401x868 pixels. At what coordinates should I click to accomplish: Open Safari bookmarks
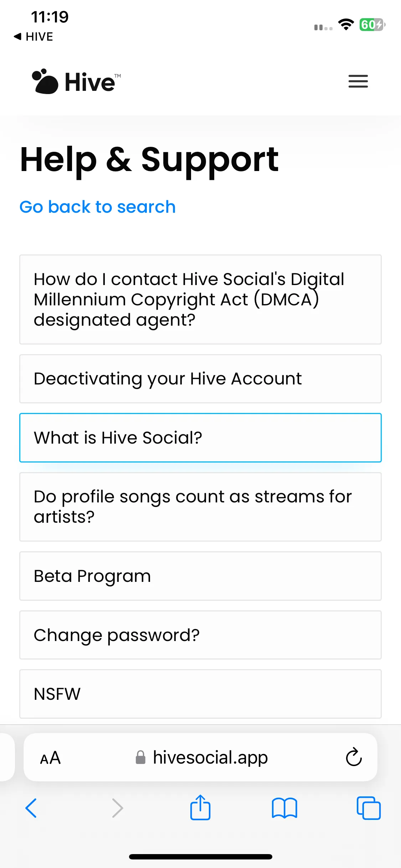pos(284,808)
